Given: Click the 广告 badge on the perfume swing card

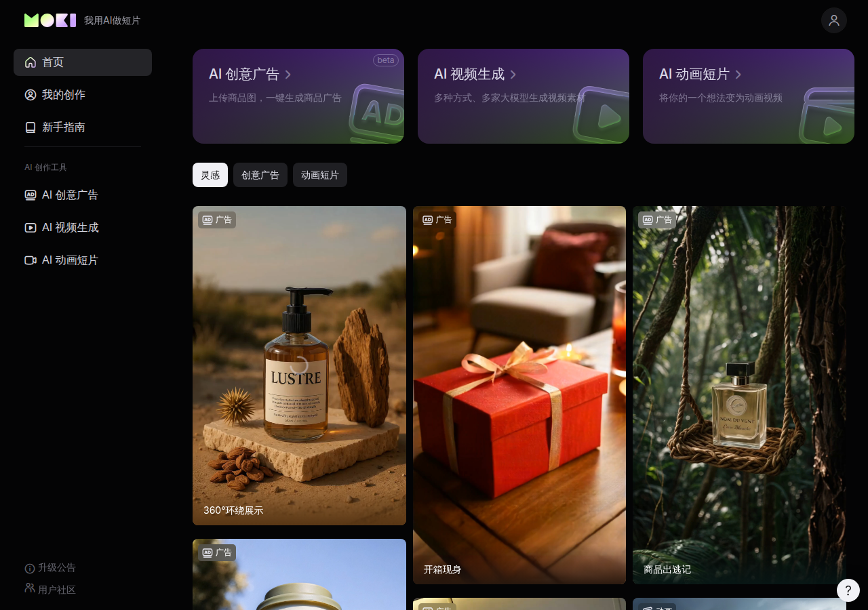Looking at the screenshot, I should [x=657, y=220].
